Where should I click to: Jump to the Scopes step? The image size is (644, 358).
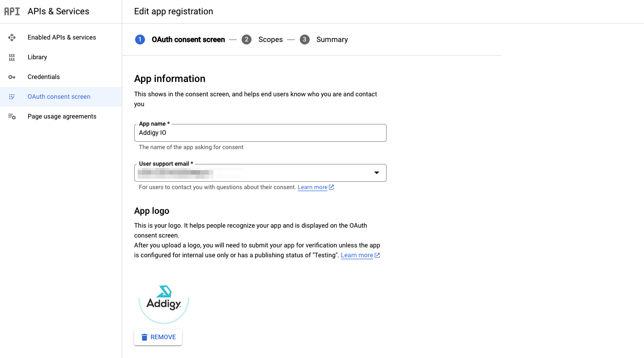pos(271,40)
